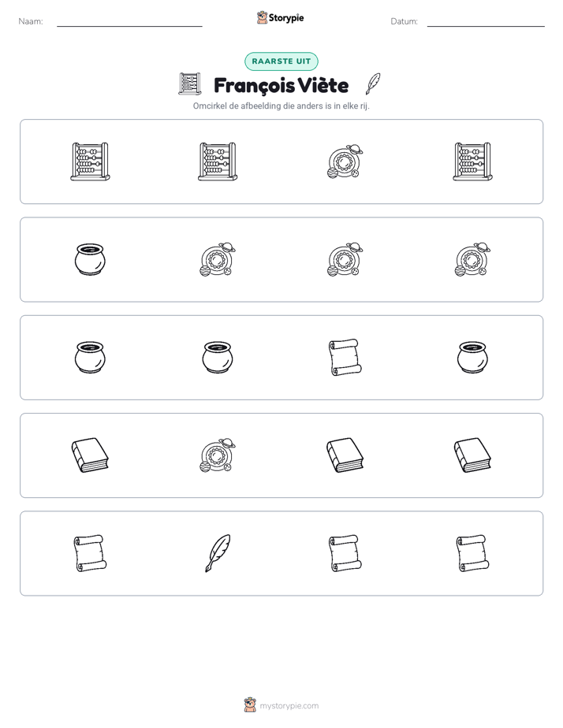The height and width of the screenshot is (728, 563).
Task: Click the solar system icon in row one
Action: click(345, 162)
